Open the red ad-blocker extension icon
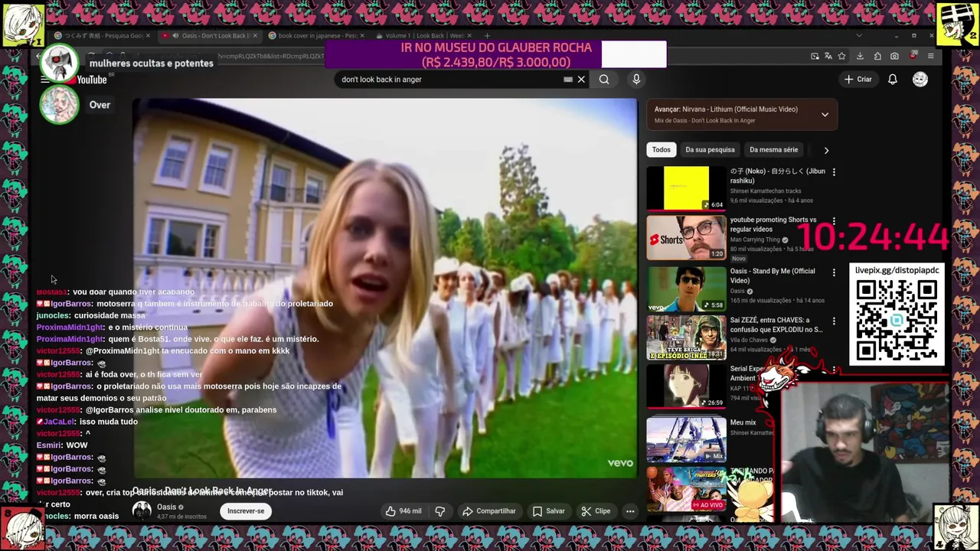 tap(913, 56)
